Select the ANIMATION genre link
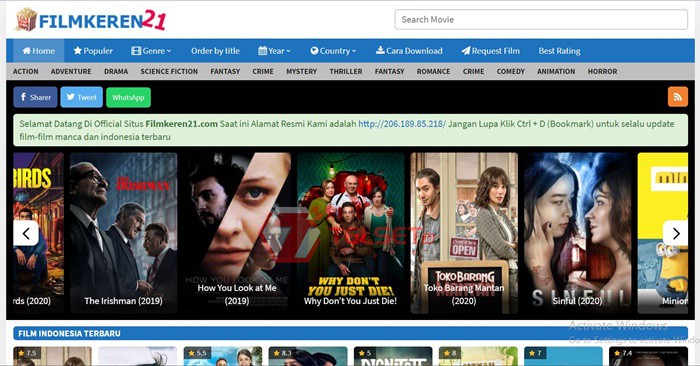The width and height of the screenshot is (700, 366). pyautogui.click(x=556, y=71)
